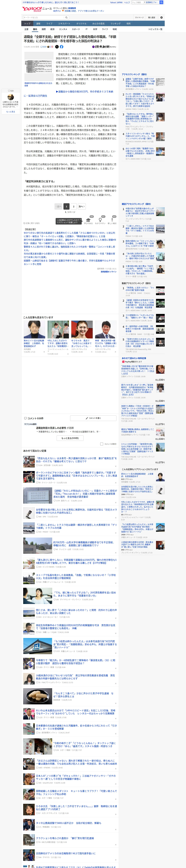186x868 pixels.
Task: Open 読売新聞オンライン source link below article
Action: tap(108, 272)
